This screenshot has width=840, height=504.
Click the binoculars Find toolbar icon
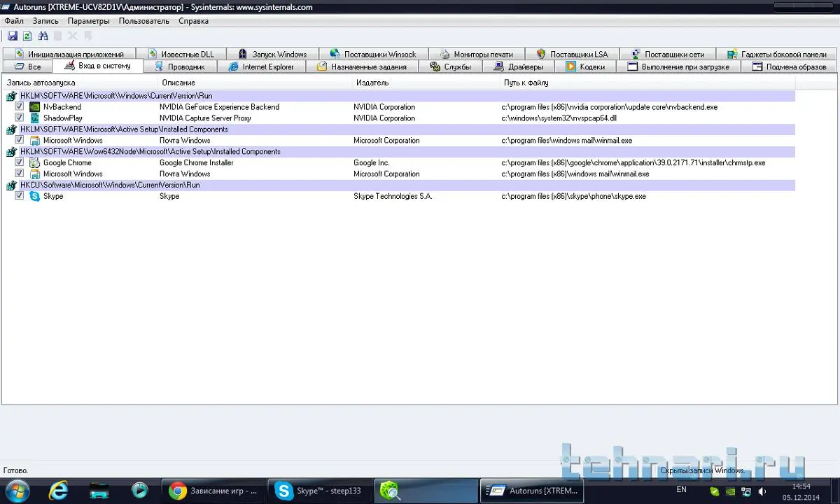pos(43,36)
